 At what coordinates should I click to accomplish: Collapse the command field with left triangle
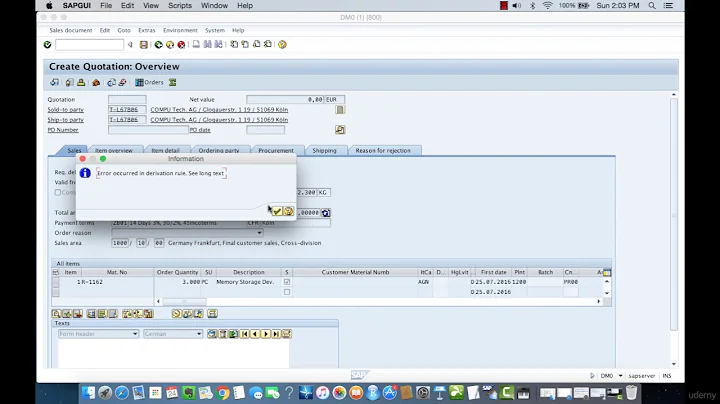tap(130, 45)
